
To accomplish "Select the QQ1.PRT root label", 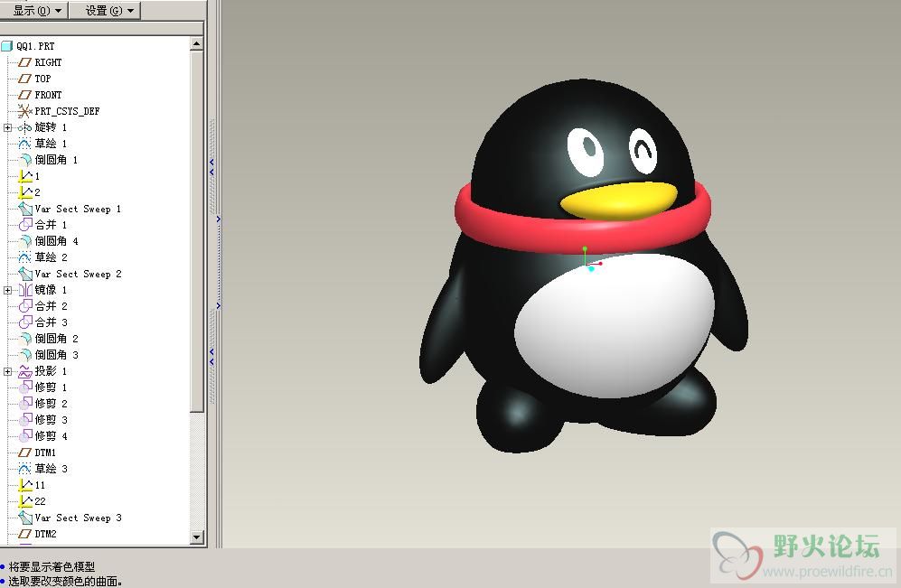I will click(x=35, y=46).
